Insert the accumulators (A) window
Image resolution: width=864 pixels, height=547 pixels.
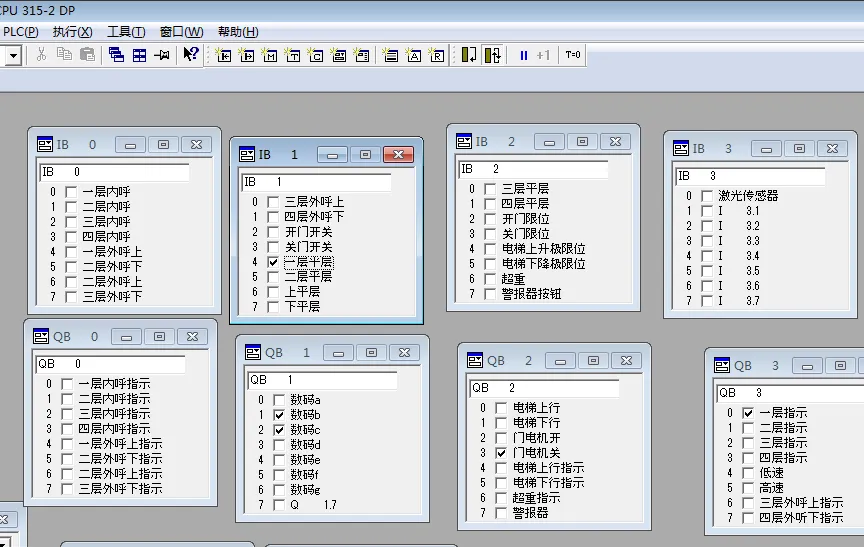coord(413,55)
